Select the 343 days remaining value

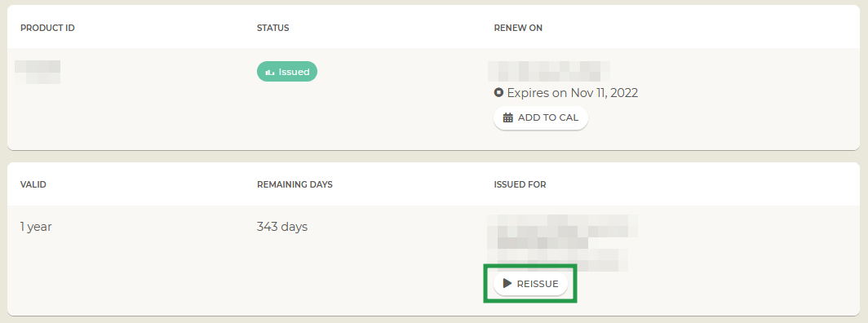click(x=282, y=227)
